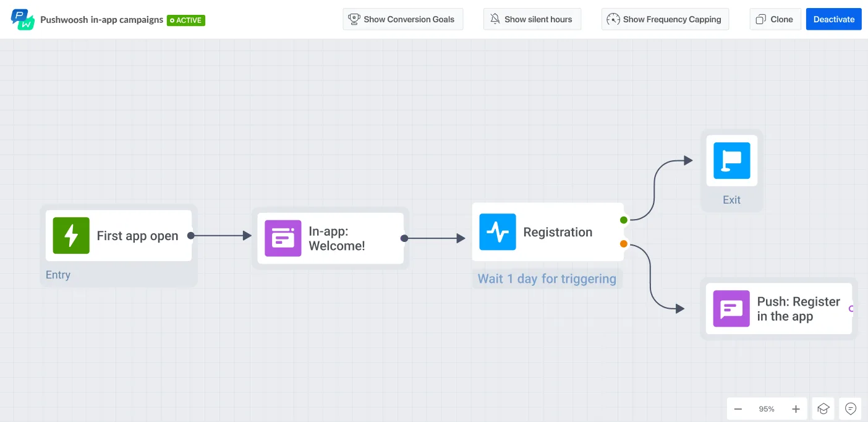Screen dimensions: 868x422
Task: Click the gauge icon for Frequency Capping
Action: click(x=613, y=19)
